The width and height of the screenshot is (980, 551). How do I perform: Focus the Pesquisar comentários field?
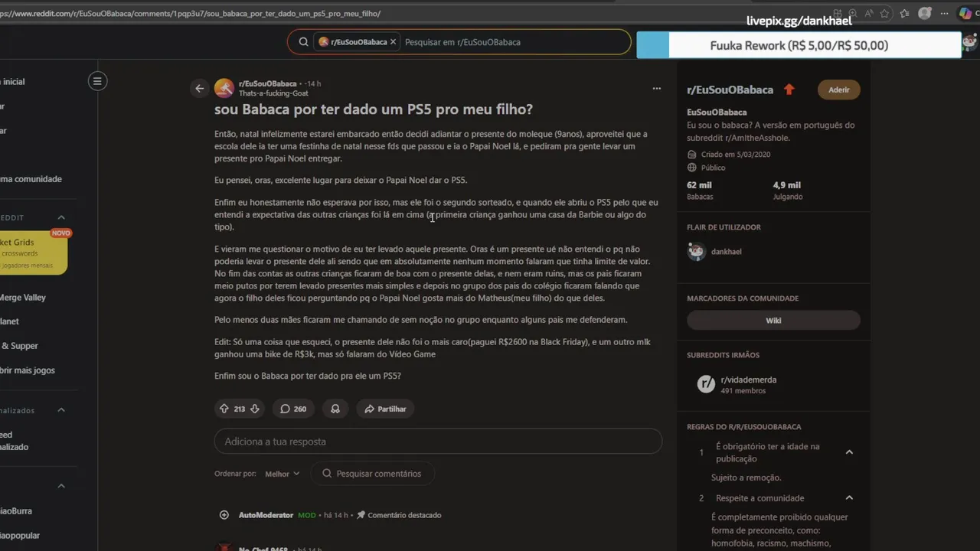click(x=372, y=474)
